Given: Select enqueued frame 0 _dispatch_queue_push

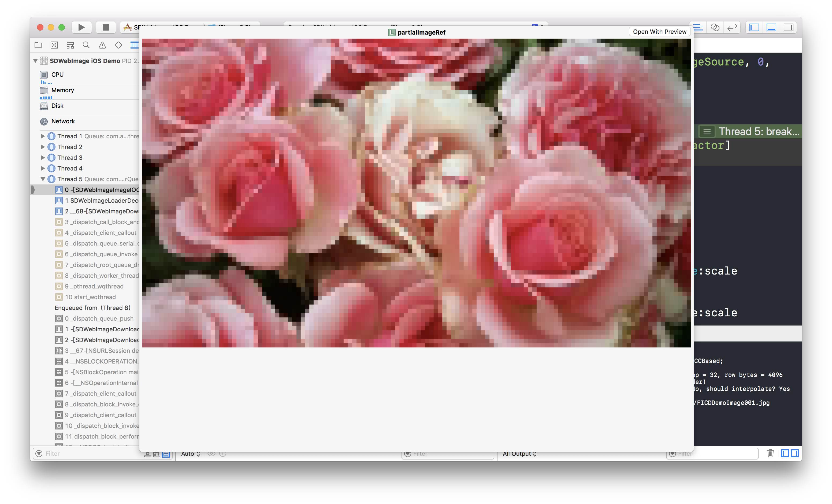Looking at the screenshot, I should (85, 318).
